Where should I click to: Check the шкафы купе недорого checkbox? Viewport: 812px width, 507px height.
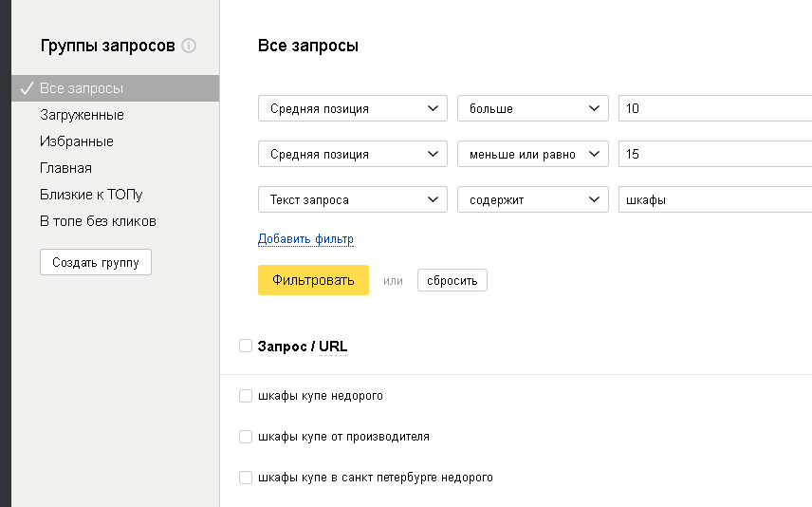click(x=246, y=396)
